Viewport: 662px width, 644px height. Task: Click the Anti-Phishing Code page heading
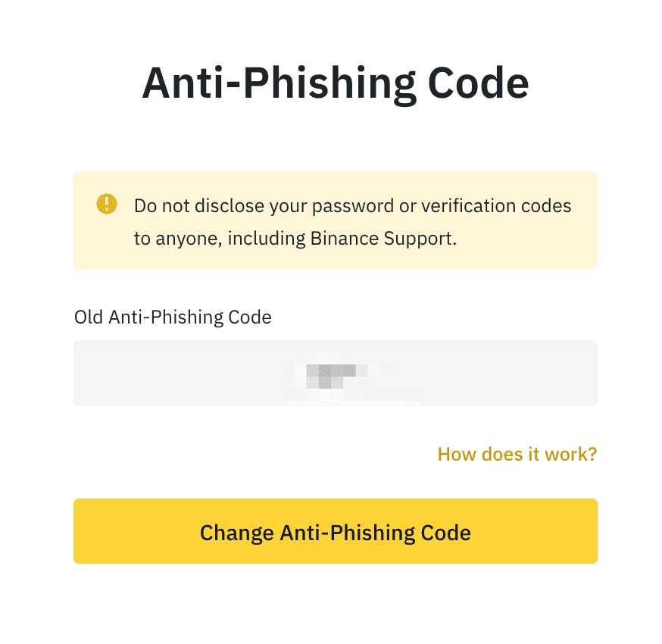[x=335, y=83]
